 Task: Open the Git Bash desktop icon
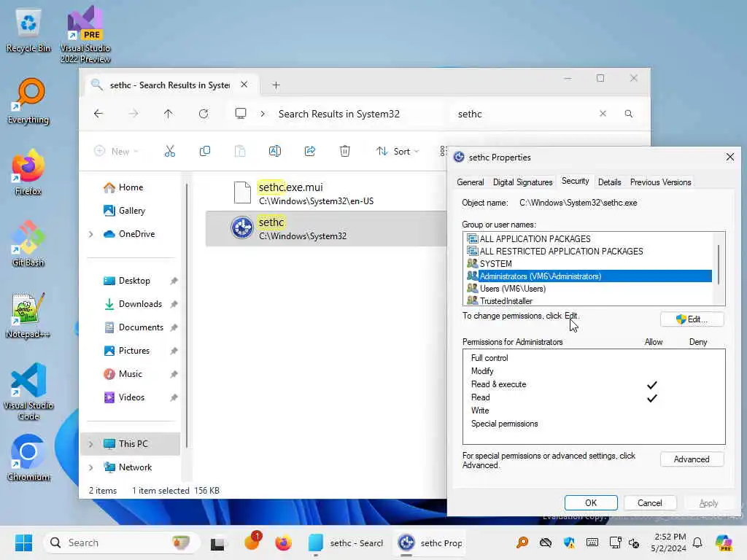click(28, 244)
